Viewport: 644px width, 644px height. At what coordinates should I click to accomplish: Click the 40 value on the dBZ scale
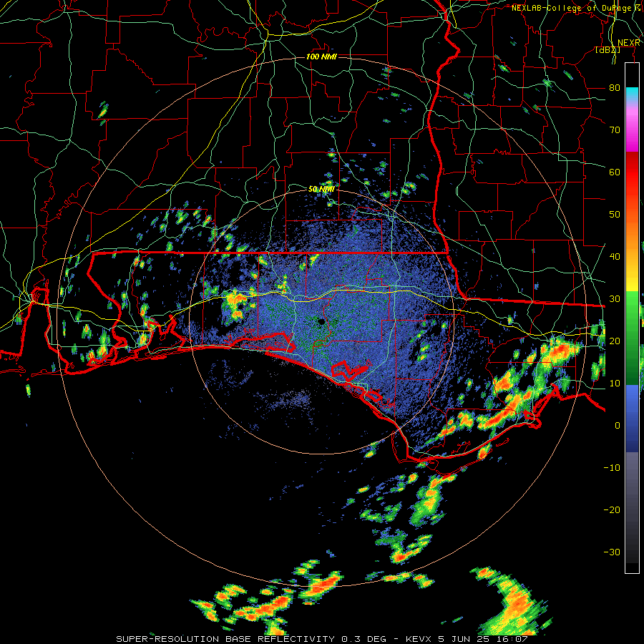pos(615,257)
